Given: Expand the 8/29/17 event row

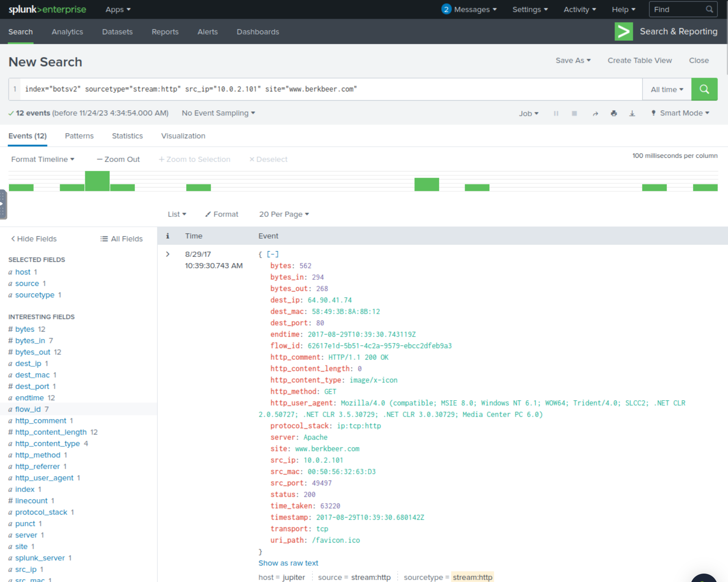Looking at the screenshot, I should 168,254.
